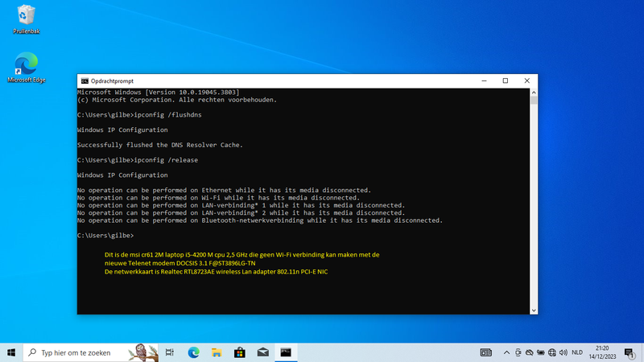The image size is (644, 362).
Task: Open Task View from the taskbar
Action: tap(170, 352)
